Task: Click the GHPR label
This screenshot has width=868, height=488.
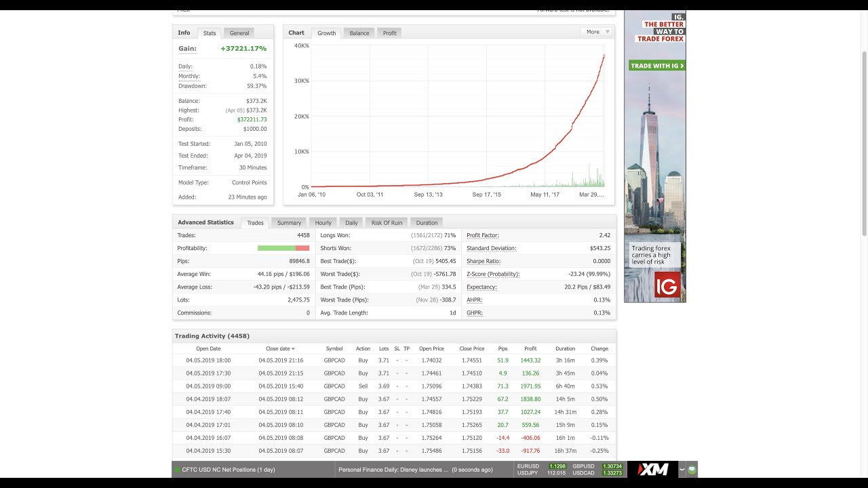Action: pyautogui.click(x=475, y=312)
